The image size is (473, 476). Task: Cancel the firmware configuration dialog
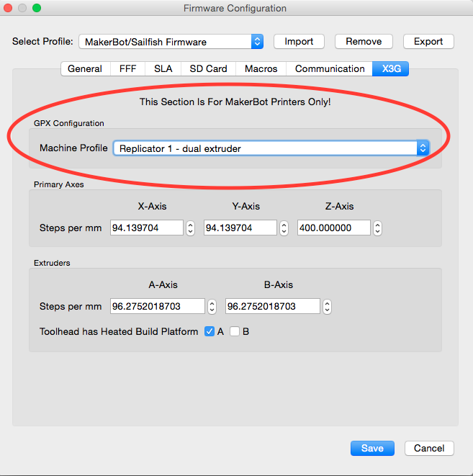429,448
